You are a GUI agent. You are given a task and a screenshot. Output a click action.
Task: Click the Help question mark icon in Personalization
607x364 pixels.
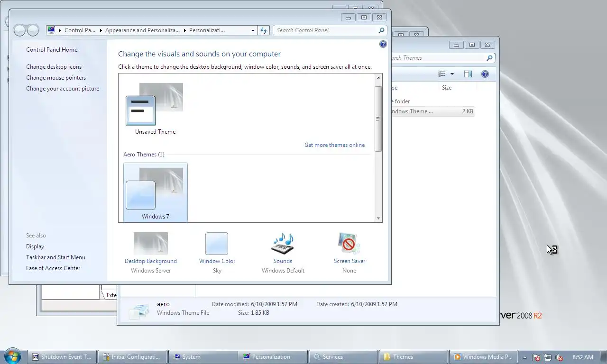[383, 44]
